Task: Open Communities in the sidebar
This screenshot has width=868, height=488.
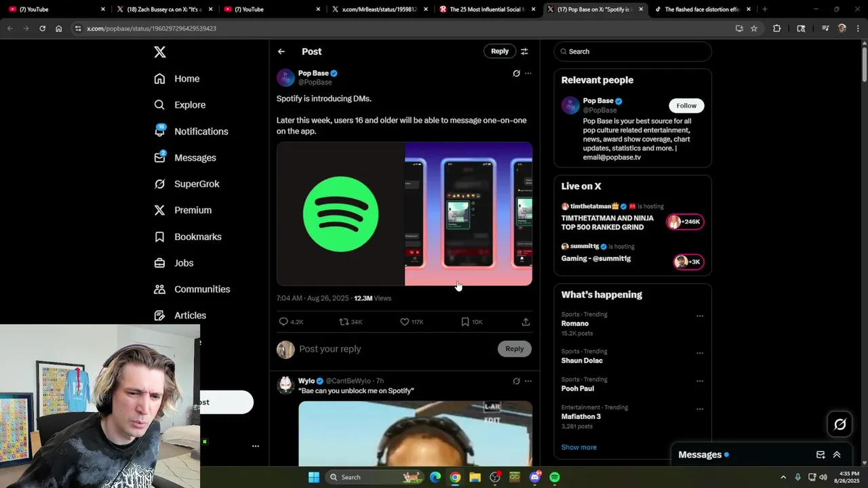Action: 192,289
